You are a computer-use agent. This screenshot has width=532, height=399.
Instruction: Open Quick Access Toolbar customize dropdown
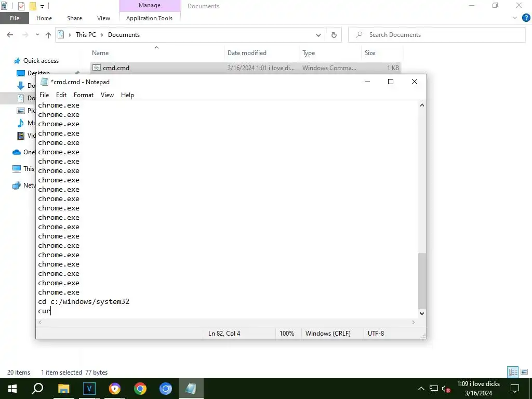tap(43, 6)
